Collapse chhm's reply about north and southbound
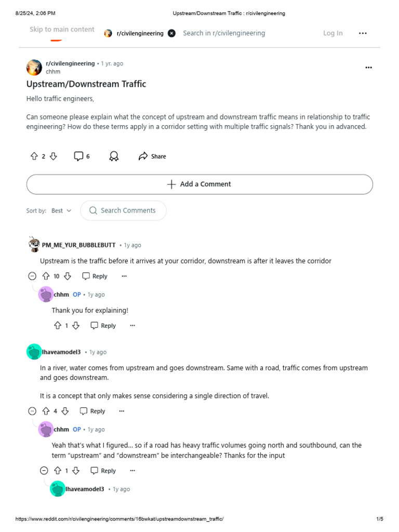The width and height of the screenshot is (399, 532). click(x=44, y=471)
